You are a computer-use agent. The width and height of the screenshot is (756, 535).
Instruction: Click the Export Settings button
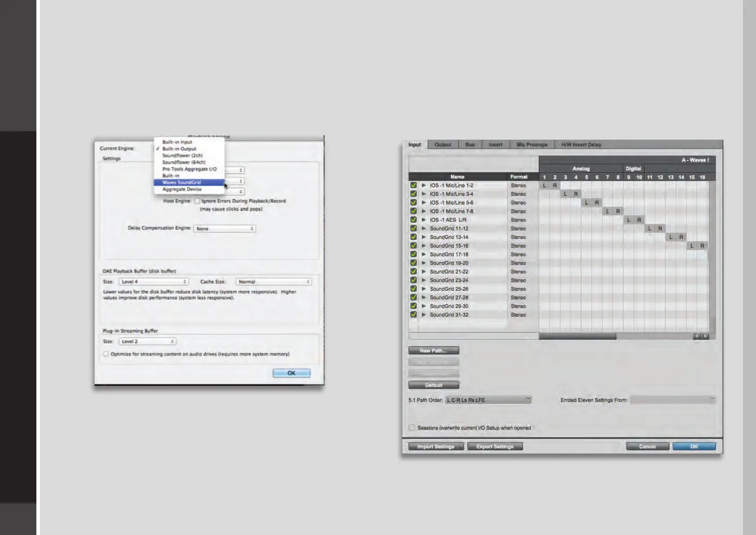coord(495,447)
